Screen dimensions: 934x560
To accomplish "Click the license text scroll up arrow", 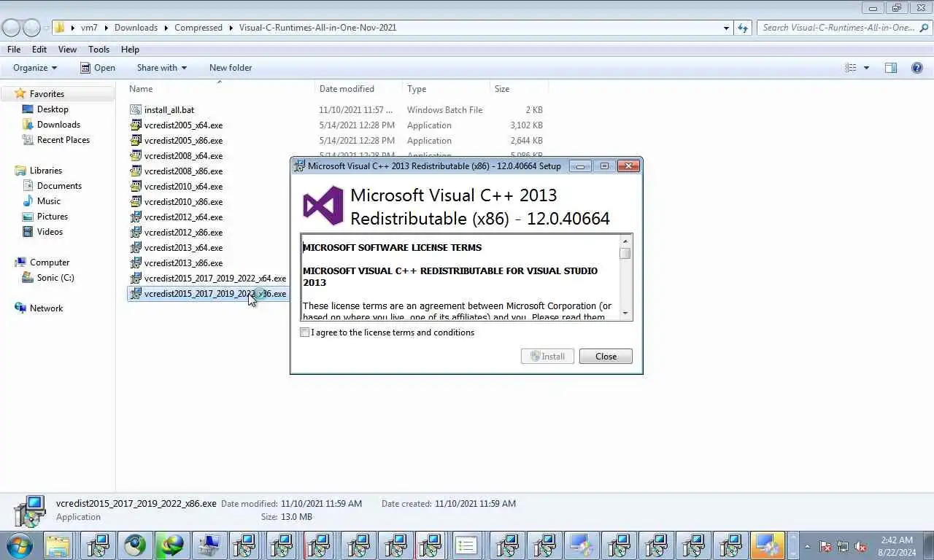I will pyautogui.click(x=625, y=241).
